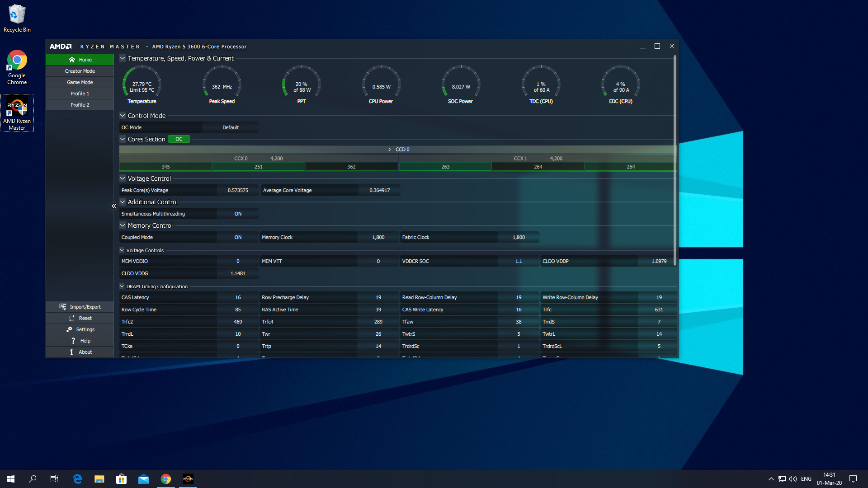
Task: Switch to Chrome on the taskbar
Action: 166,479
